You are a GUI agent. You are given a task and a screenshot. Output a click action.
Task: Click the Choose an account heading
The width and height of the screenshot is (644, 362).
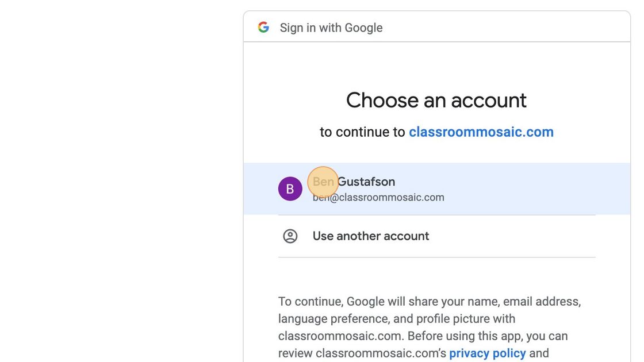click(436, 101)
